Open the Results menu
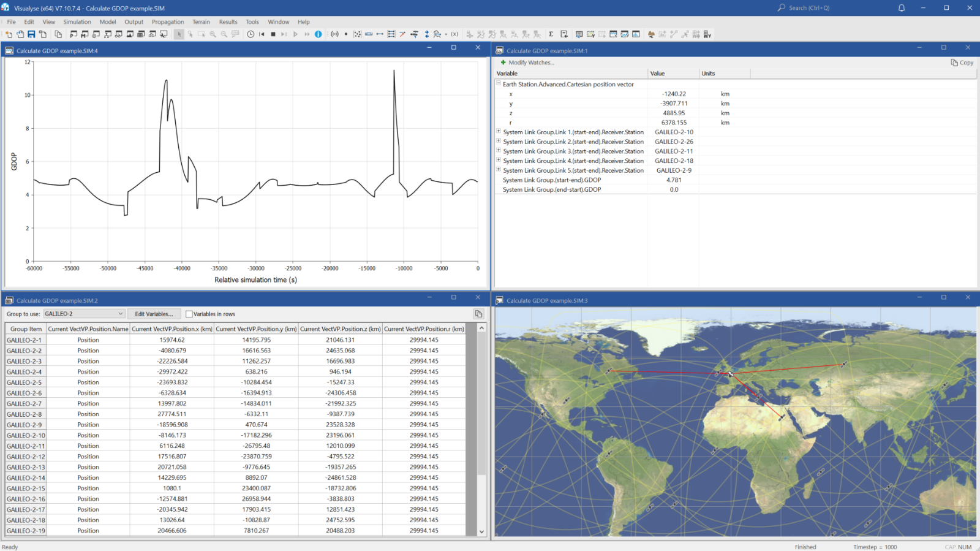Screen dimensions: 980x551 tap(228, 21)
